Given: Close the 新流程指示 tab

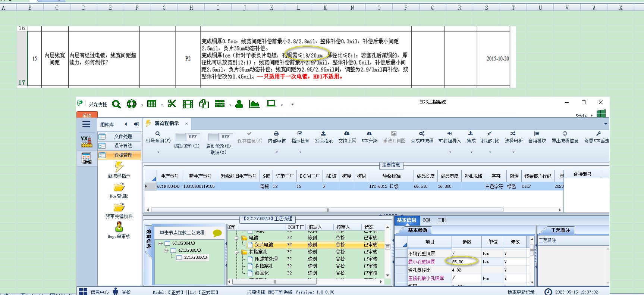Looking at the screenshot, I should coord(186,124).
